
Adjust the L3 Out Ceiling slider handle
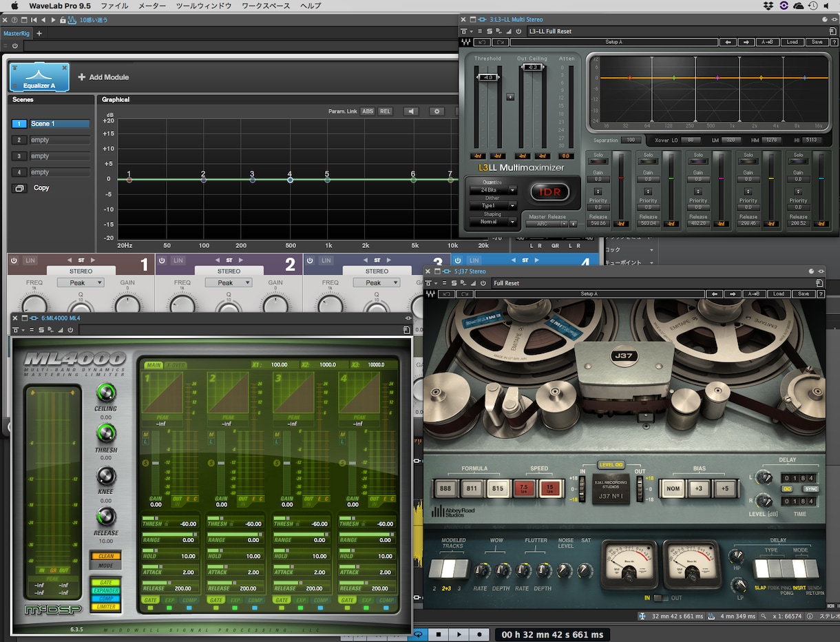pyautogui.click(x=532, y=68)
